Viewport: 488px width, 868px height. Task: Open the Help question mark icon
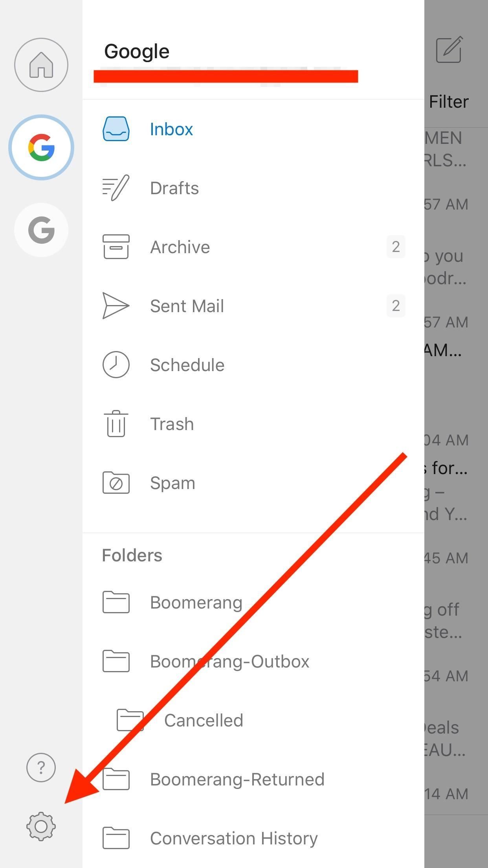[41, 767]
